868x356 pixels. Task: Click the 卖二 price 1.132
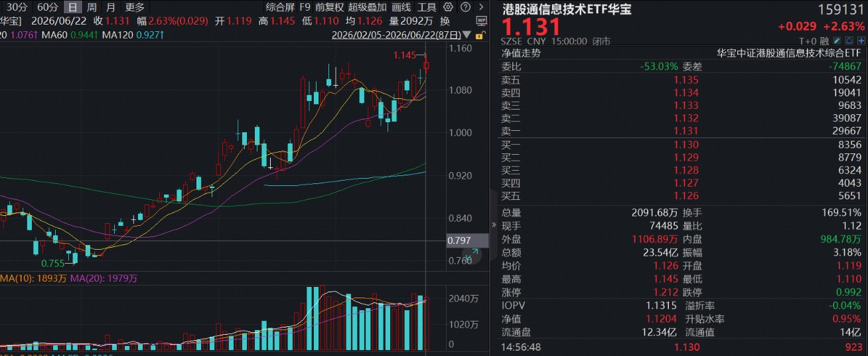click(x=686, y=118)
